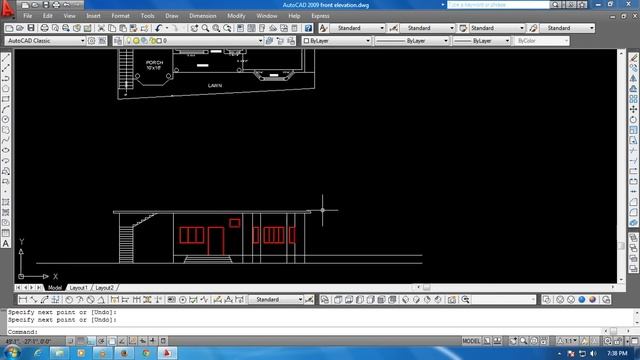Open the File menu
The height and width of the screenshot is (360, 640).
pyautogui.click(x=28, y=16)
